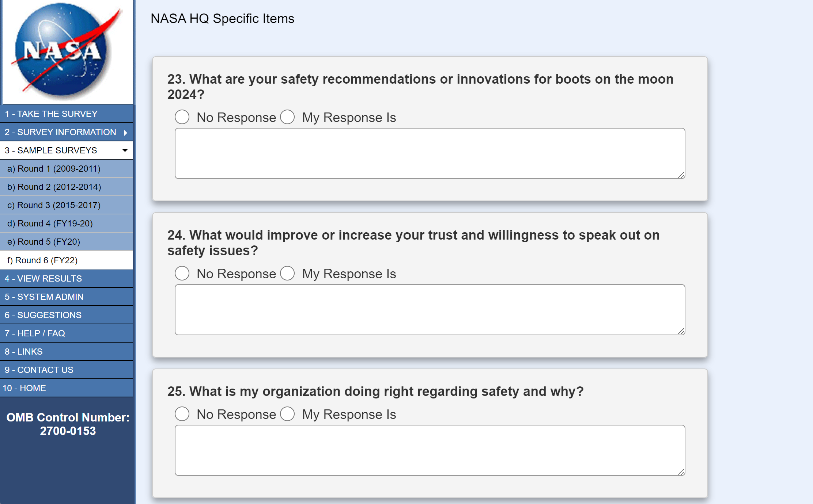Expand the Survey Information submenu arrow
The width and height of the screenshot is (813, 504).
125,133
